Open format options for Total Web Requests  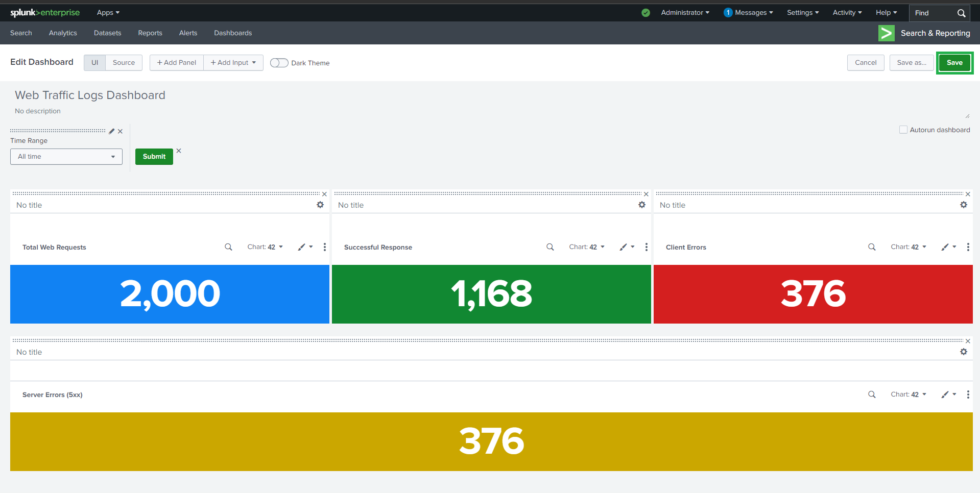click(305, 247)
